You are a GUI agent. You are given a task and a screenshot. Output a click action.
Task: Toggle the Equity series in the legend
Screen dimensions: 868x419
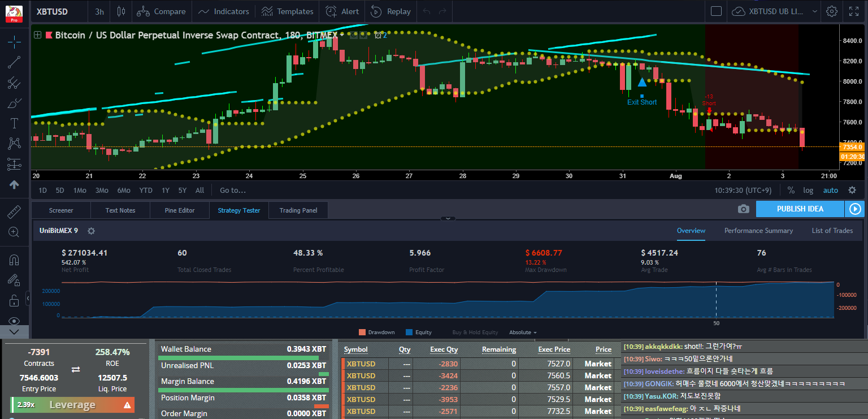tap(419, 332)
